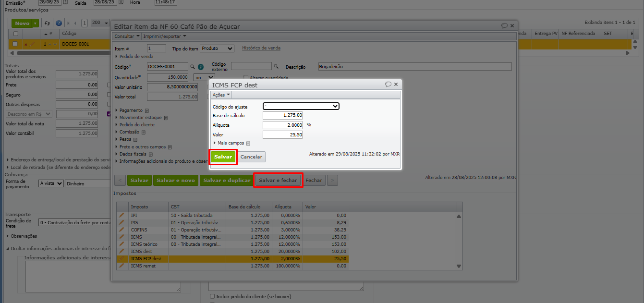
Task: Edit the COFINS tax row via the pencil icon
Action: coord(122,230)
